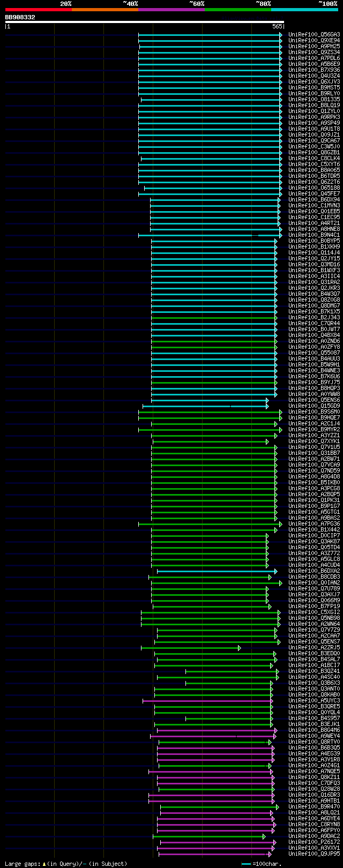Select hit UniRef100_Q7V1U5
Image resolution: width=343 pixels, height=868 pixels.
[314, 447]
